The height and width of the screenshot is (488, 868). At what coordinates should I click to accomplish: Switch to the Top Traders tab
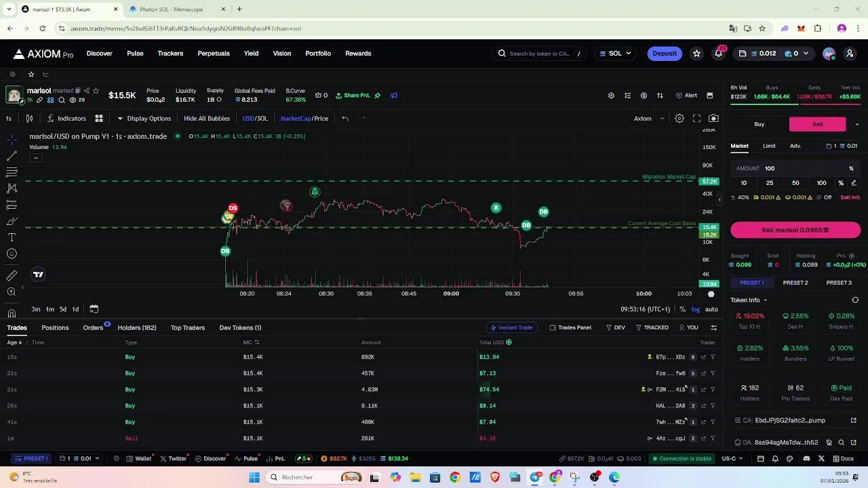188,328
